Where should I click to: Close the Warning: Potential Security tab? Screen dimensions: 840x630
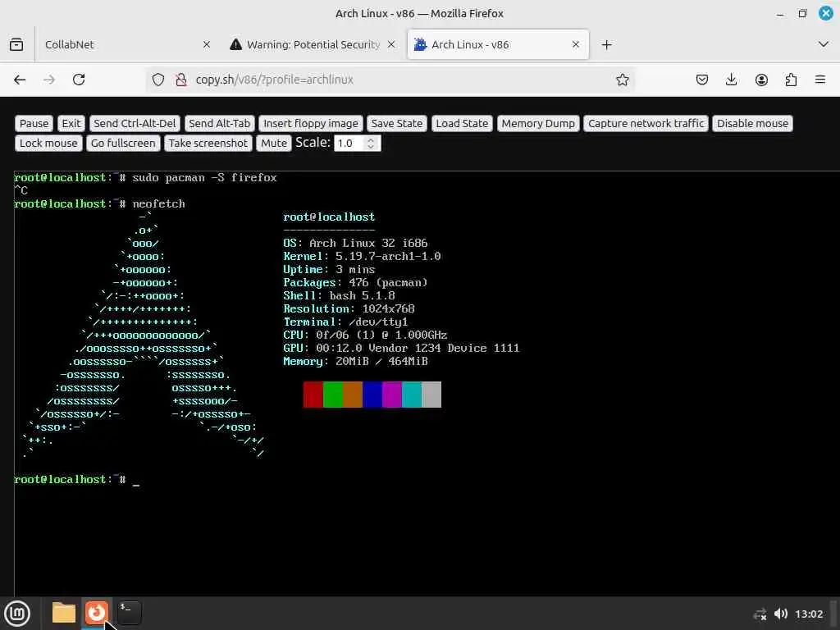pos(391,44)
